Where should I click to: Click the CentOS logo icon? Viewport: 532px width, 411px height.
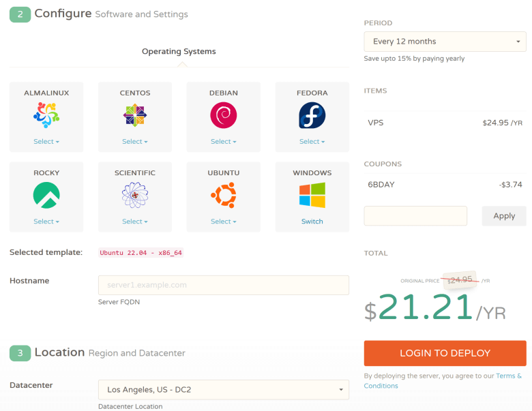point(135,115)
